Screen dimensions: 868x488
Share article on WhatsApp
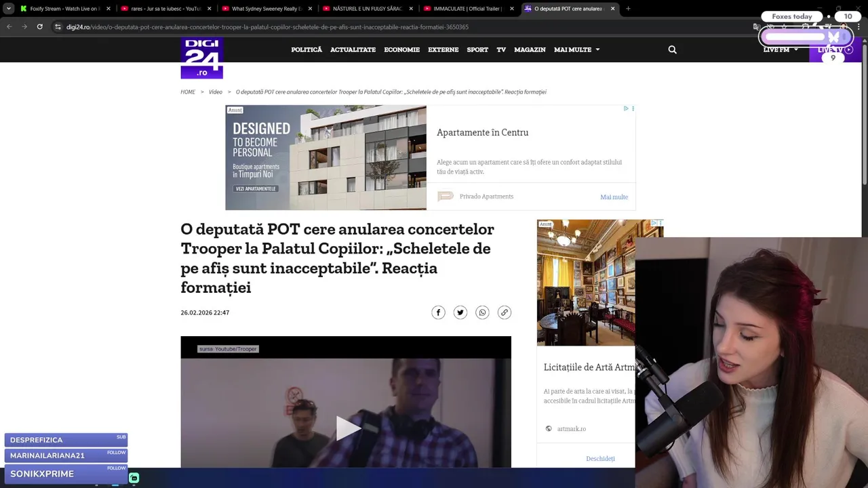coord(482,312)
